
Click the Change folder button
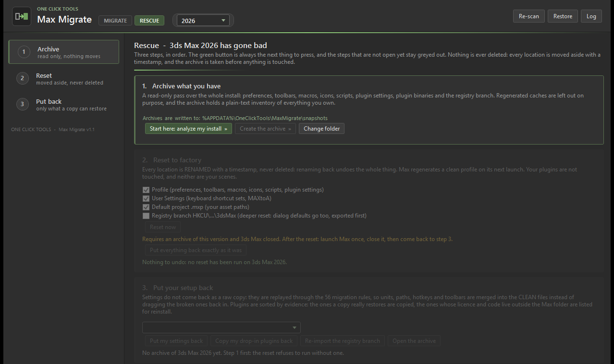[321, 129]
